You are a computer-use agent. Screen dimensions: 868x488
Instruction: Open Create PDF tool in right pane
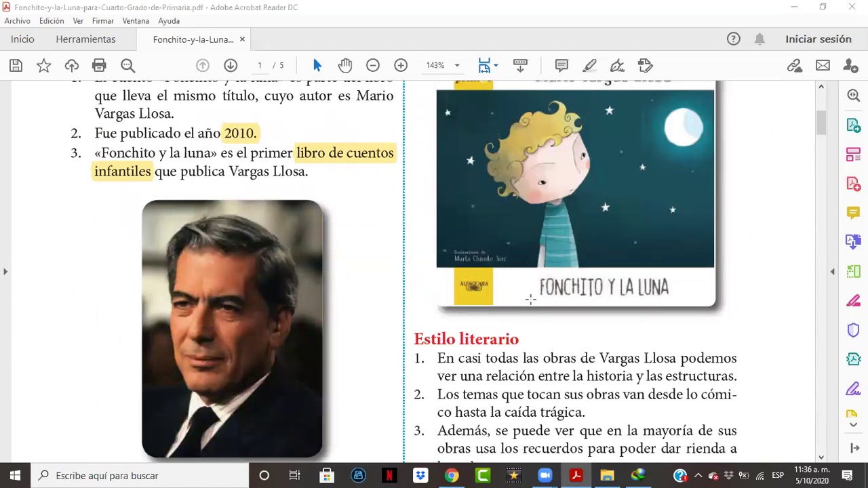coord(853,184)
